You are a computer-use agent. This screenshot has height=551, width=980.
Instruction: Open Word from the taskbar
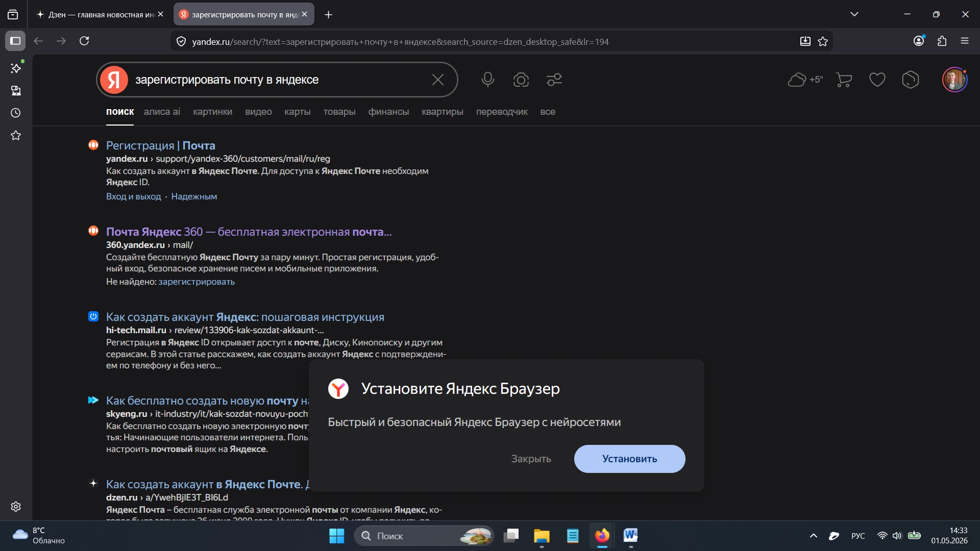(631, 536)
